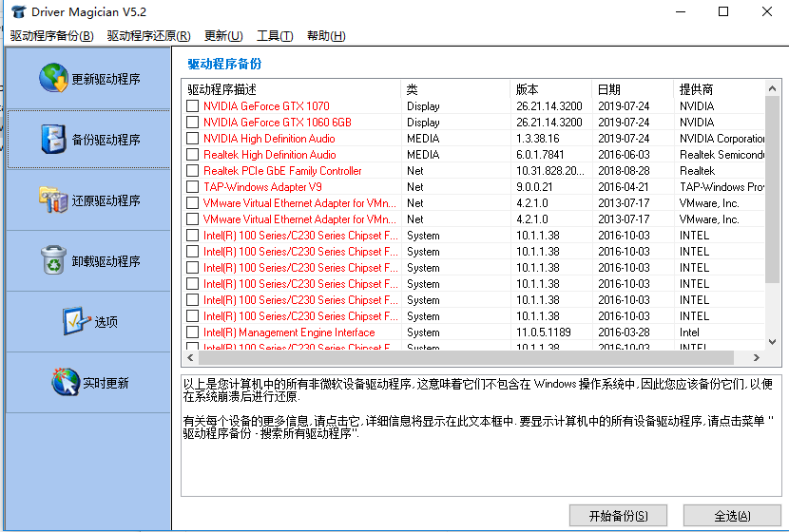Enable Realtek PCIe GbE Family Controller checkbox
The height and width of the screenshot is (532, 789).
click(192, 170)
